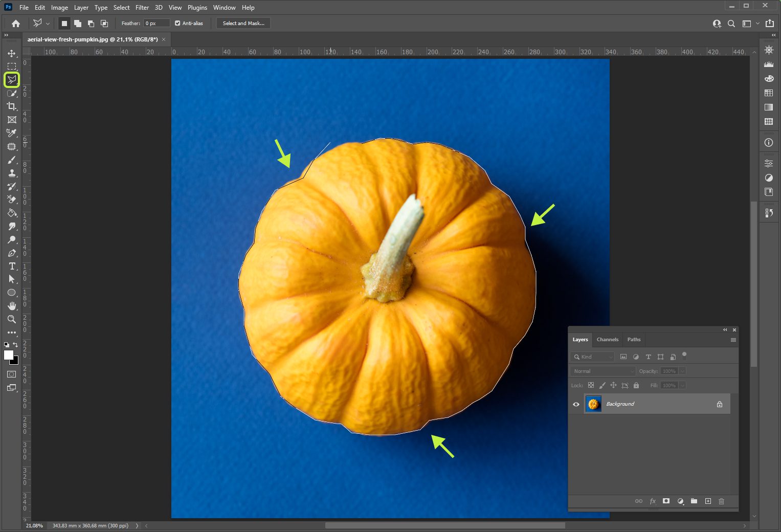The height and width of the screenshot is (532, 781).
Task: Select the Move tool
Action: pos(11,53)
